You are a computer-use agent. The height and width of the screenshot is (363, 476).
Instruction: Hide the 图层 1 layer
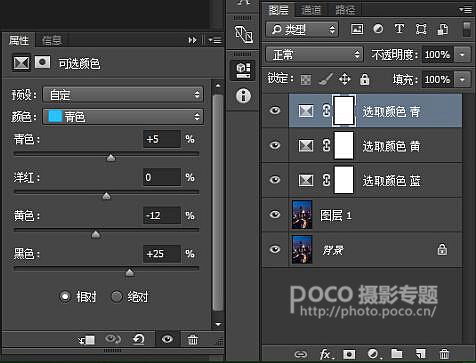click(x=275, y=214)
